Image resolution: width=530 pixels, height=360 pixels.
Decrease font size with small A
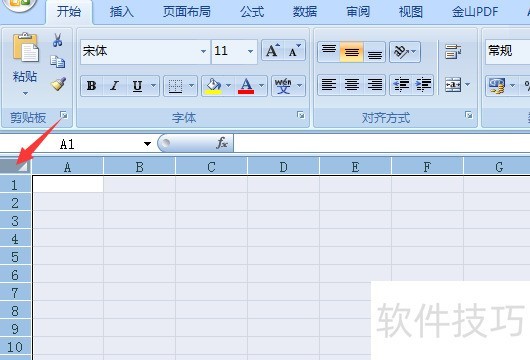coord(294,51)
